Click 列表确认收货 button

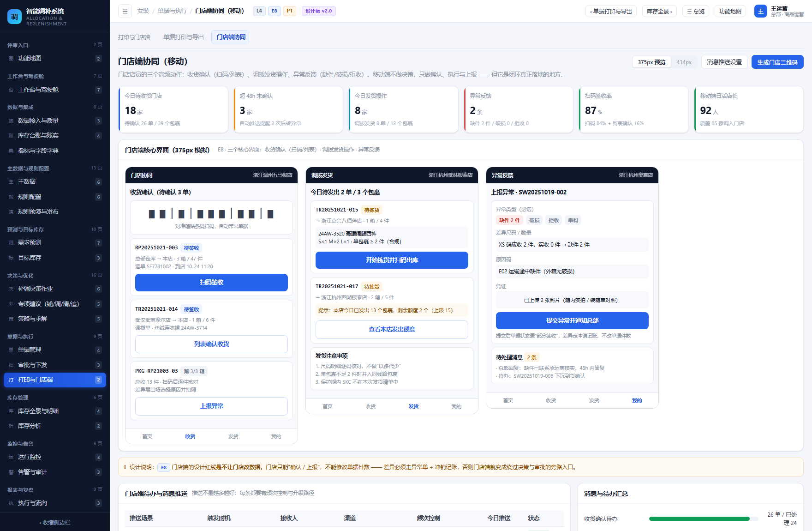pos(211,344)
